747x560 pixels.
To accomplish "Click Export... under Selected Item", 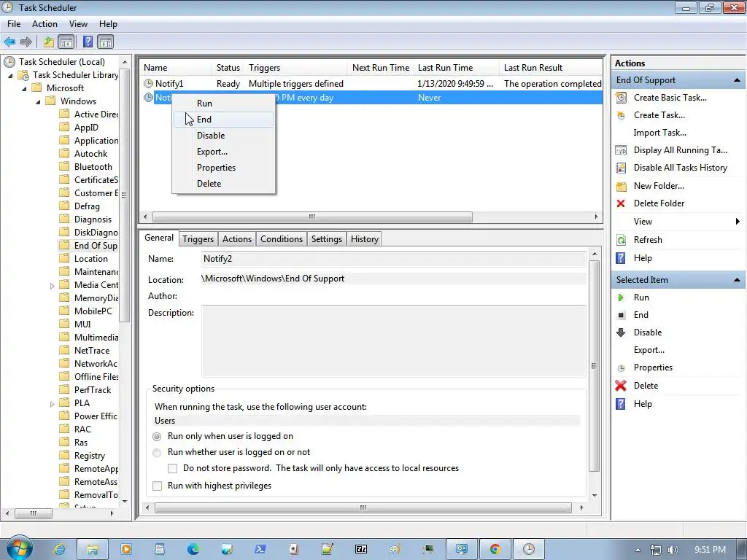I will [x=649, y=350].
